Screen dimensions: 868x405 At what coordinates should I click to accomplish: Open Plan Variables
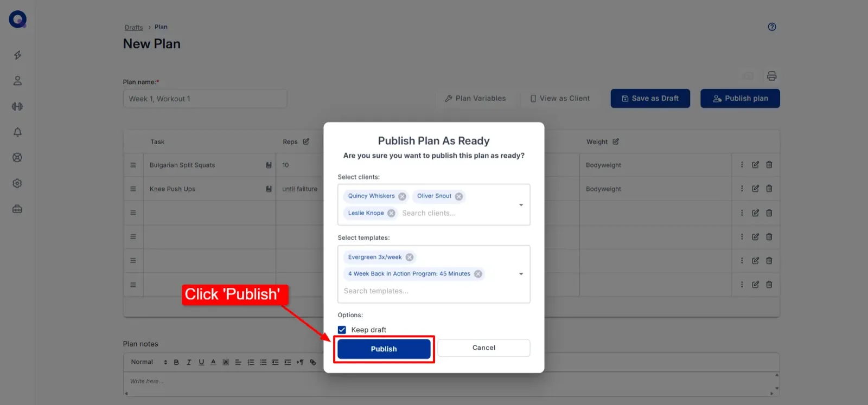coord(475,98)
